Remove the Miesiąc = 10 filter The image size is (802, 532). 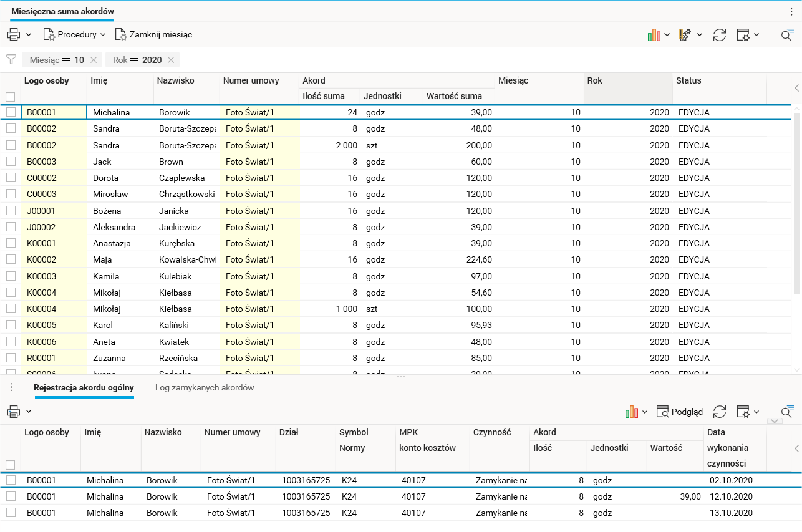pyautogui.click(x=94, y=60)
